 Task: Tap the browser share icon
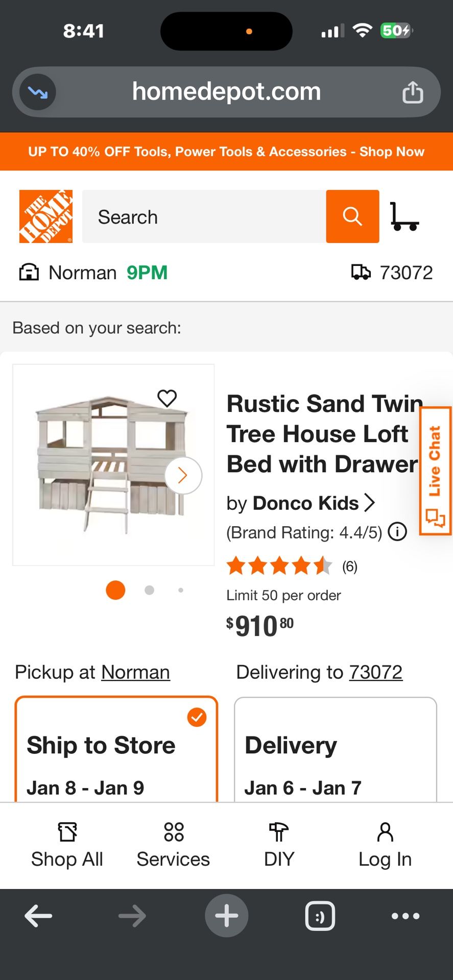point(413,92)
